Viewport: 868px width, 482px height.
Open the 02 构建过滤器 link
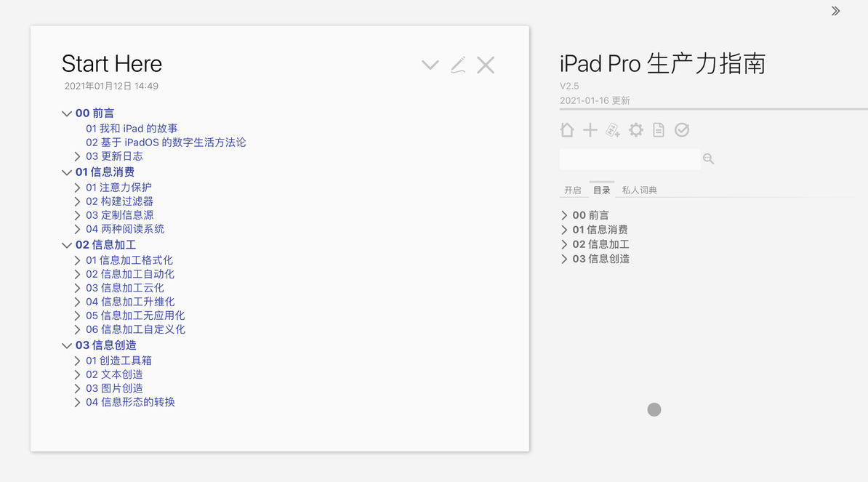119,201
